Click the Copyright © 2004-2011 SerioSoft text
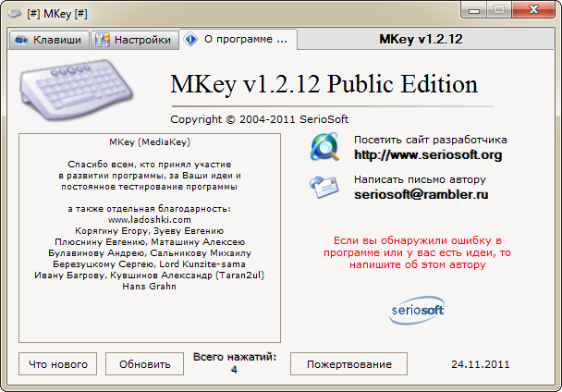The width and height of the screenshot is (562, 392). [x=259, y=119]
